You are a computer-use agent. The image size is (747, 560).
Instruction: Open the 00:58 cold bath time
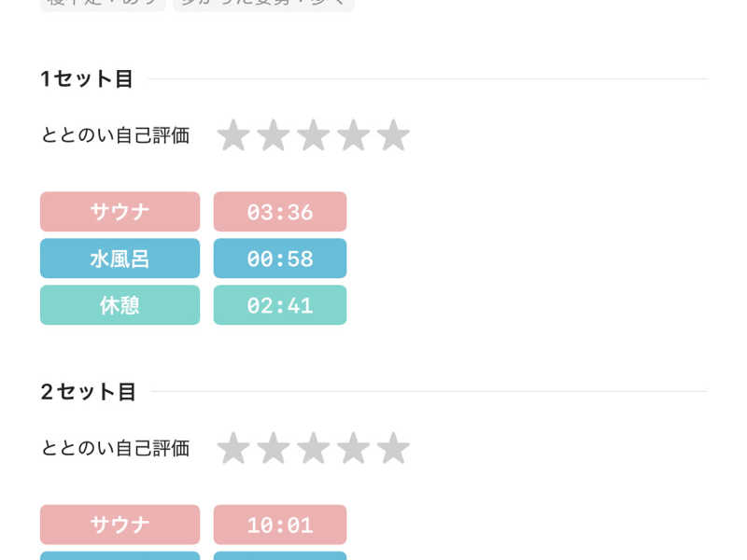point(280,259)
